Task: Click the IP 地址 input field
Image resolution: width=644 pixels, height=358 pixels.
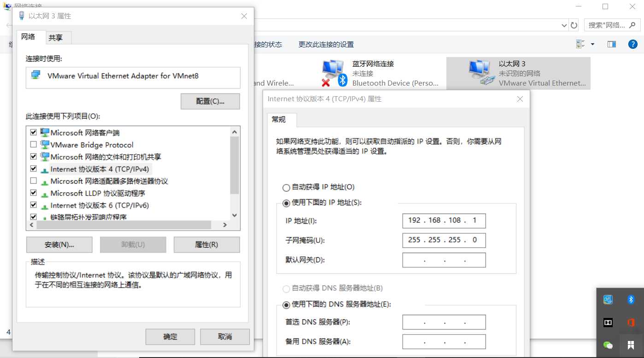Action: 444,220
